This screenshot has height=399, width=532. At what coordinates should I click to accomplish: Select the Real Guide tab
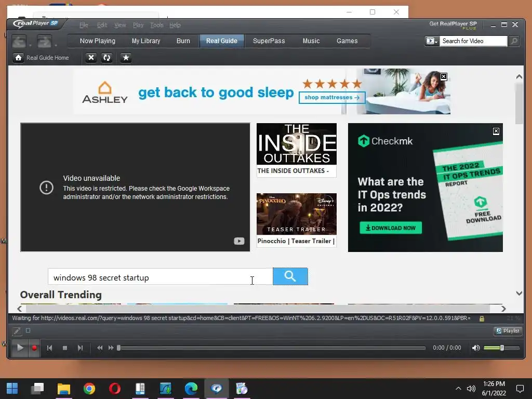click(221, 41)
